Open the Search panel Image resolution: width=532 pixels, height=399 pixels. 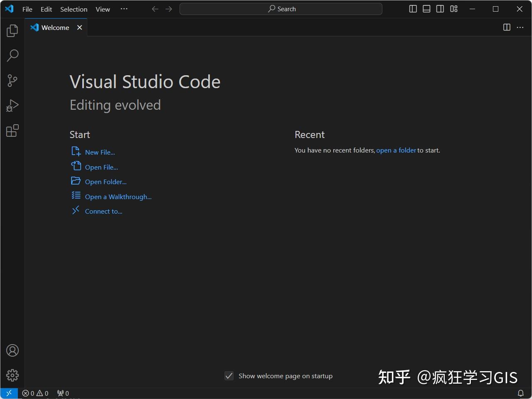point(12,55)
